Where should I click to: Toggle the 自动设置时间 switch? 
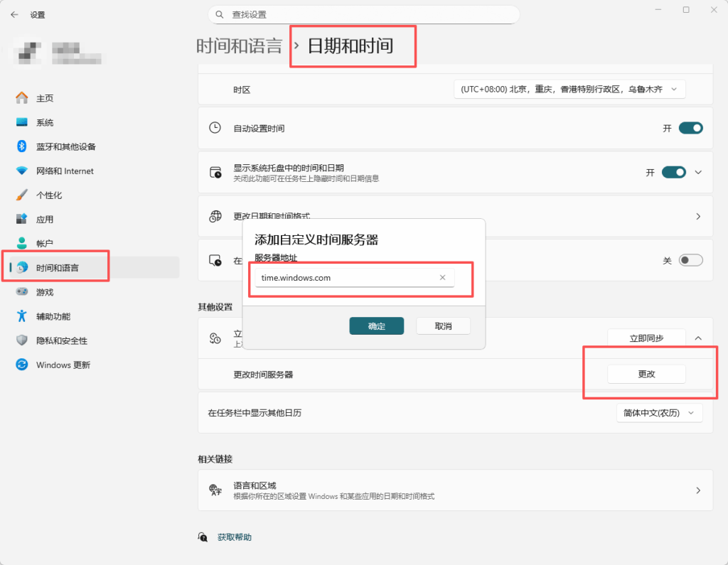690,129
